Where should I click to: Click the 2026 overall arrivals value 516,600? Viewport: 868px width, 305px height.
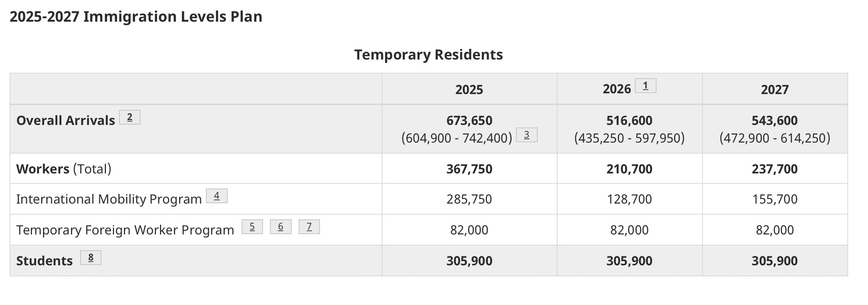click(629, 121)
